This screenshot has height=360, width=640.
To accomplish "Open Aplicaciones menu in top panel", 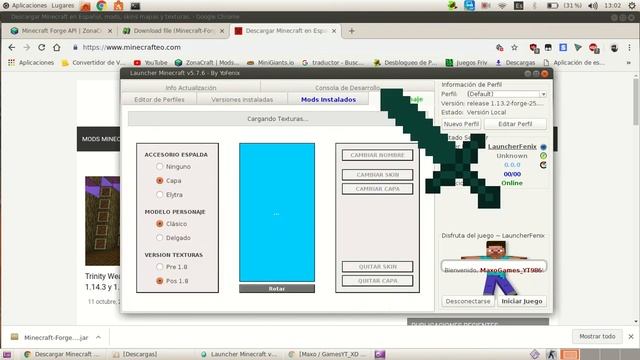I will 29,6.
